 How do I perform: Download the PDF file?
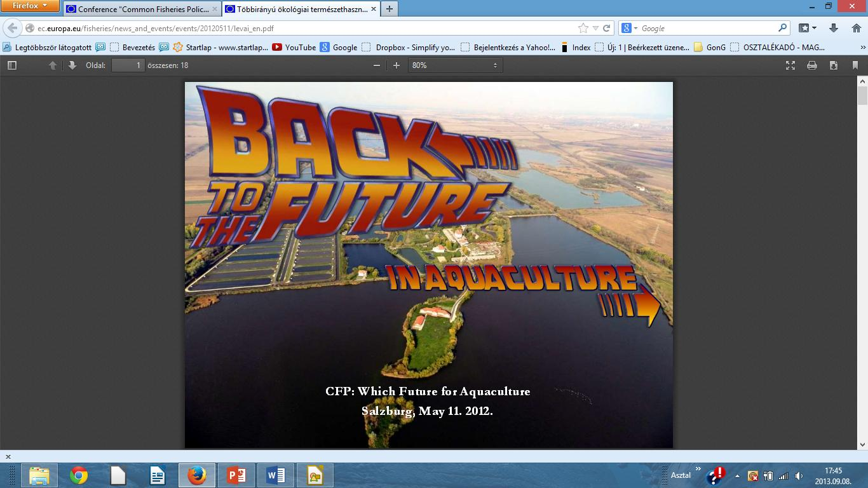833,65
